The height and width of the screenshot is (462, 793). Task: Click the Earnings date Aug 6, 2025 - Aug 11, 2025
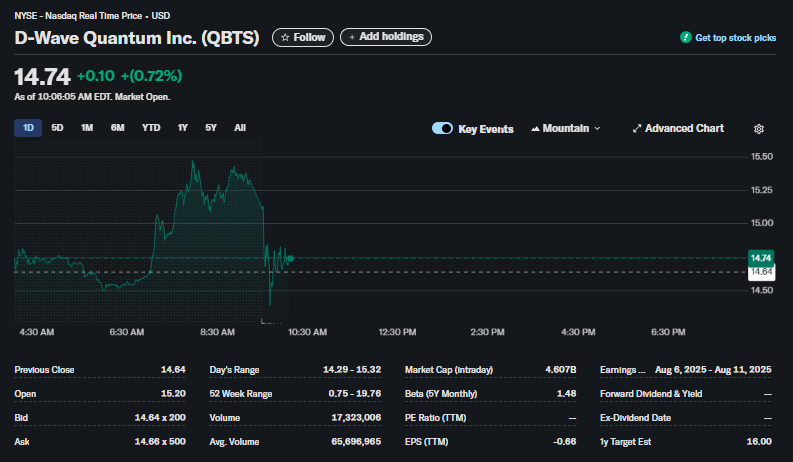click(713, 370)
